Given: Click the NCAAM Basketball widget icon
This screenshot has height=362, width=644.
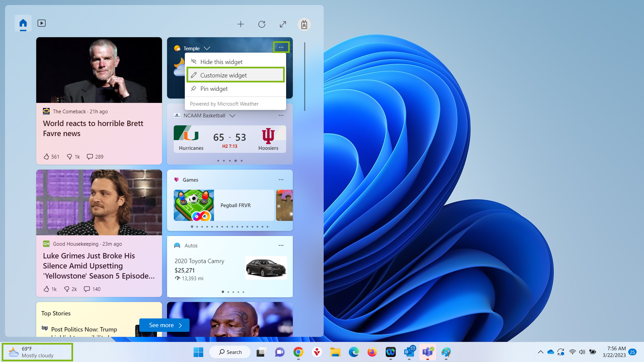Looking at the screenshot, I should 177,115.
